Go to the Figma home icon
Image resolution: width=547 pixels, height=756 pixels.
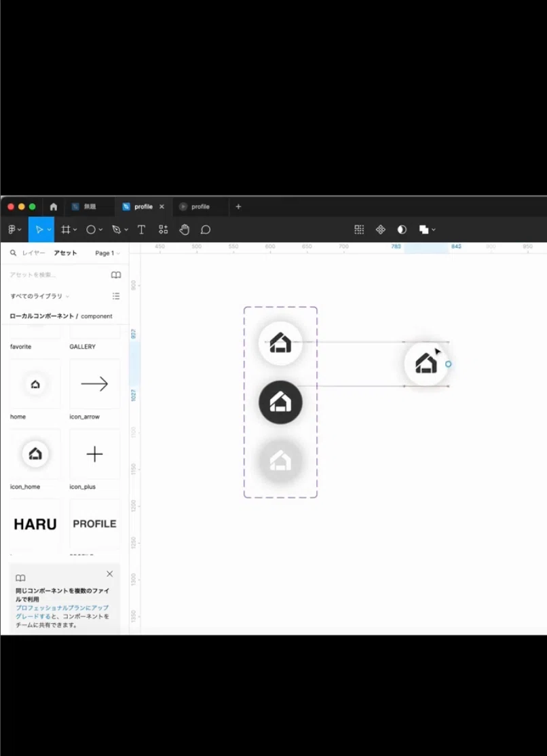(54, 206)
